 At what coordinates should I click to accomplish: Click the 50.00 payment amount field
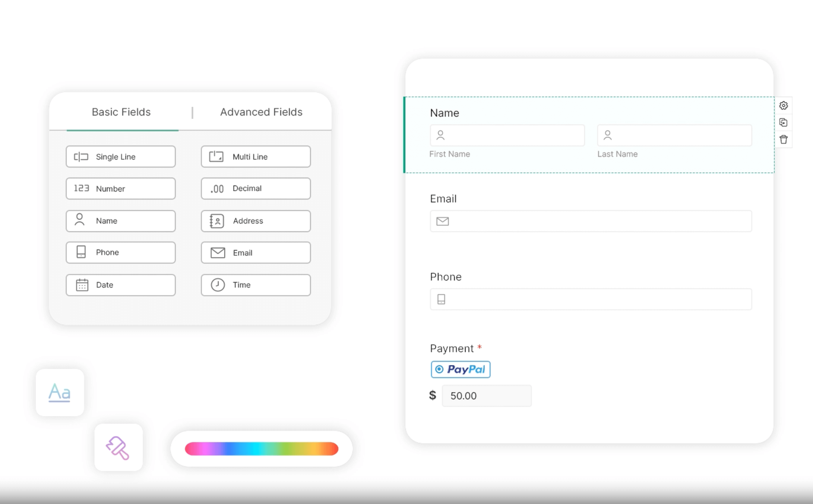click(486, 396)
